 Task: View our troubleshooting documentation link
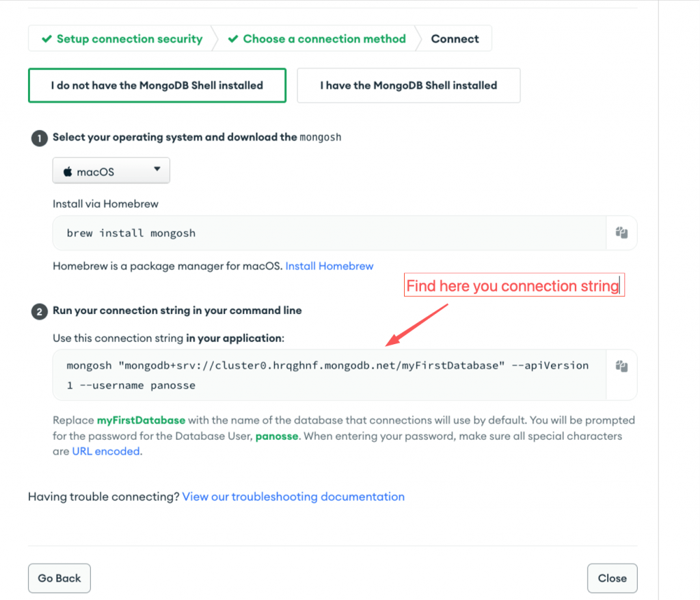tap(293, 497)
